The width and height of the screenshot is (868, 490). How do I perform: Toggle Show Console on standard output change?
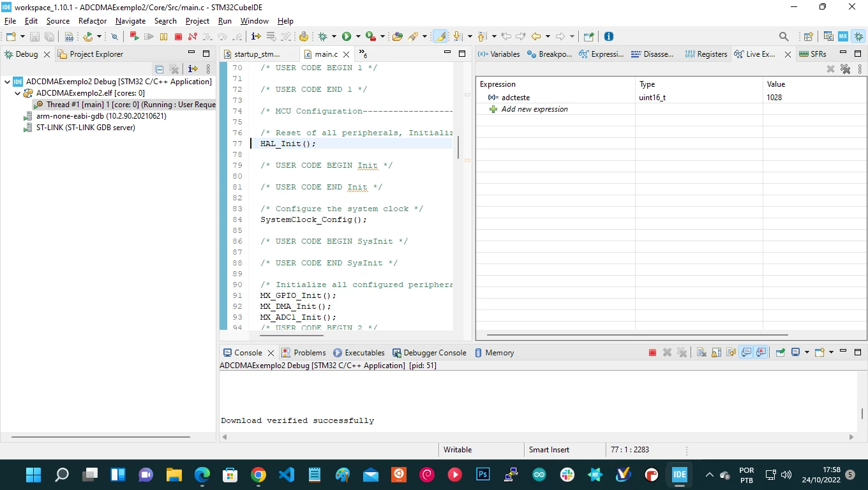[x=745, y=352]
